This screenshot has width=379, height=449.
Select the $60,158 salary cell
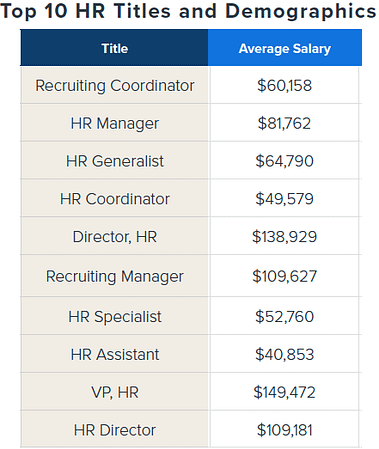(x=285, y=85)
